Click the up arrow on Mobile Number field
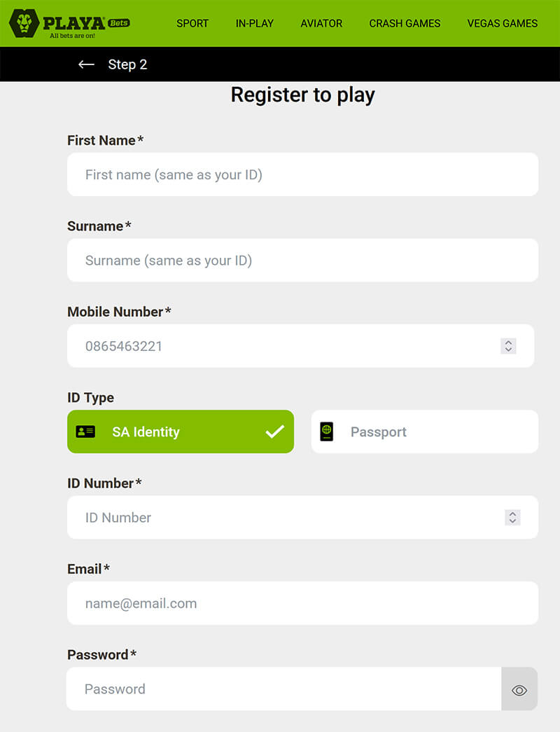560x732 pixels. click(508, 341)
